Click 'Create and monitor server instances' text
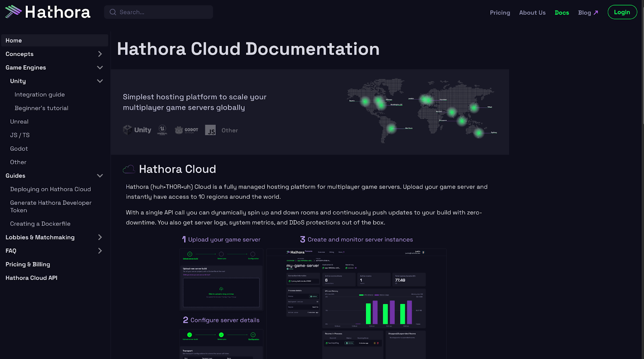Image resolution: width=644 pixels, height=359 pixels. (x=360, y=239)
